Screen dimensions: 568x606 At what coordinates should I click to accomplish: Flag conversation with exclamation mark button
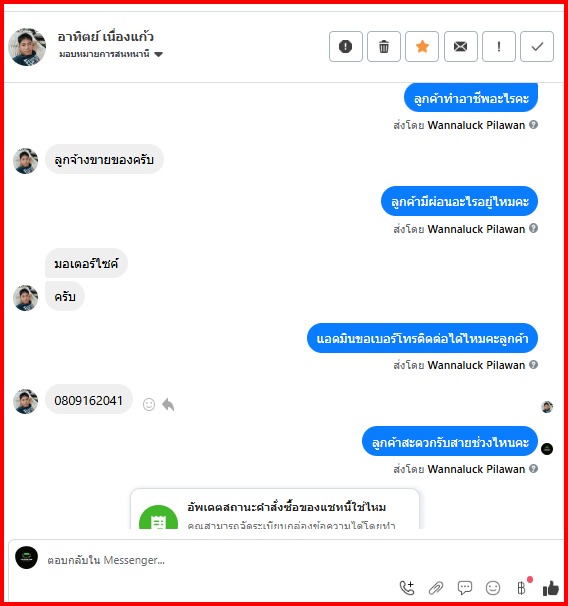point(498,47)
